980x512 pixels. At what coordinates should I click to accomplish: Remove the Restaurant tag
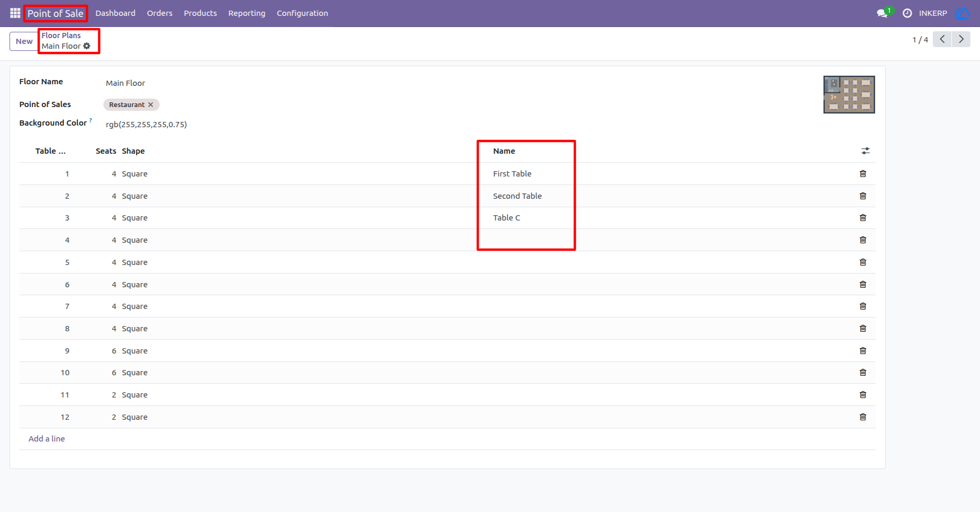click(x=151, y=105)
